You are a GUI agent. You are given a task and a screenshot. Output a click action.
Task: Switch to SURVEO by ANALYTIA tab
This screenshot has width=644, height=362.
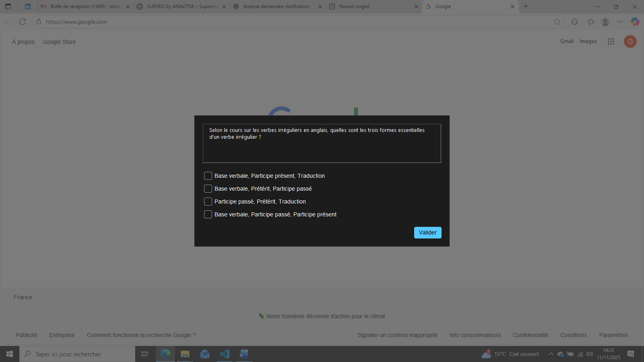181,6
